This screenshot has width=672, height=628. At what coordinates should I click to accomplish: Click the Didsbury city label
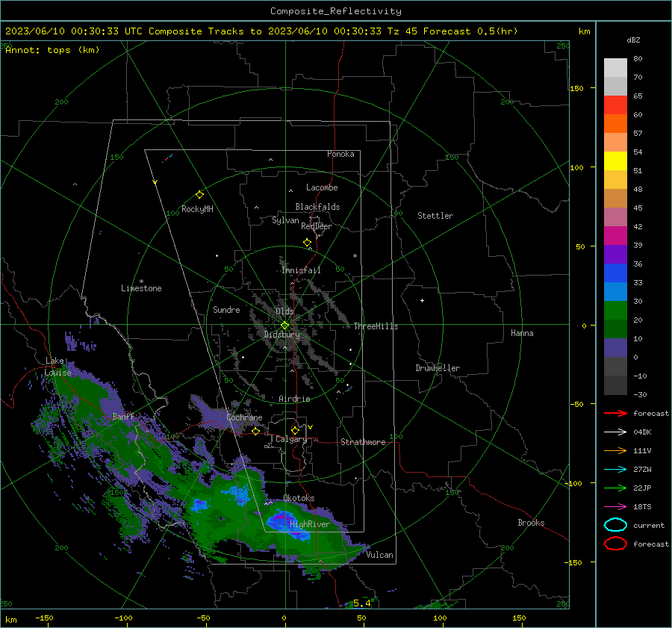(281, 335)
